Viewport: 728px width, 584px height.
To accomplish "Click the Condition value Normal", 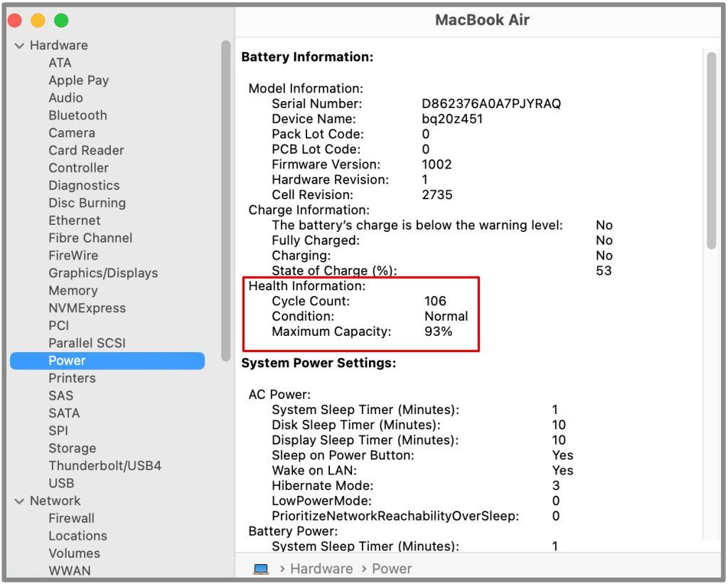I will pyautogui.click(x=446, y=317).
